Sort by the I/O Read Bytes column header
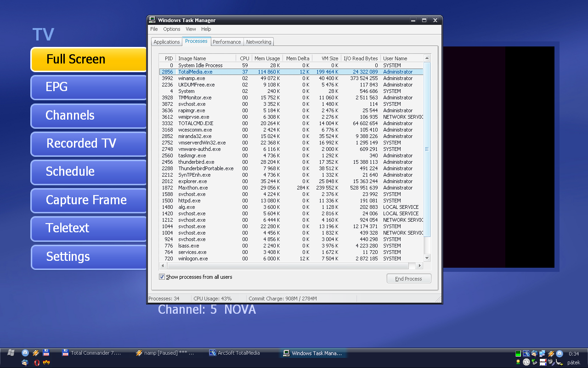Screen dimensions: 588x368 [x=360, y=58]
